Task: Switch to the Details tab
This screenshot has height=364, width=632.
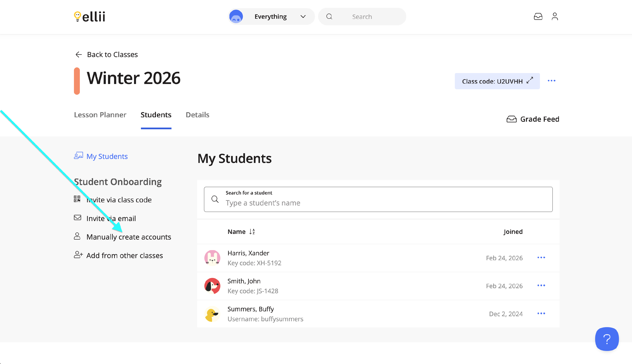Action: click(x=197, y=115)
